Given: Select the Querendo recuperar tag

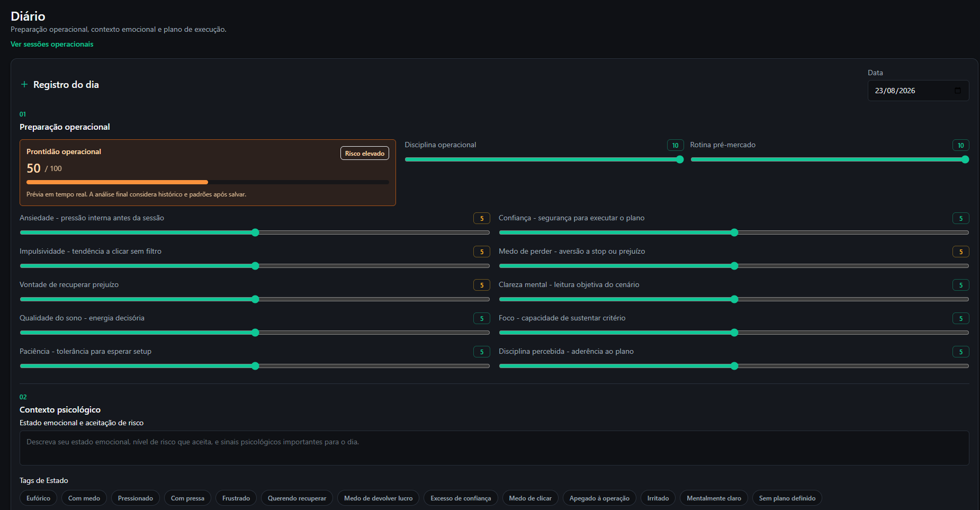Looking at the screenshot, I should (x=297, y=498).
